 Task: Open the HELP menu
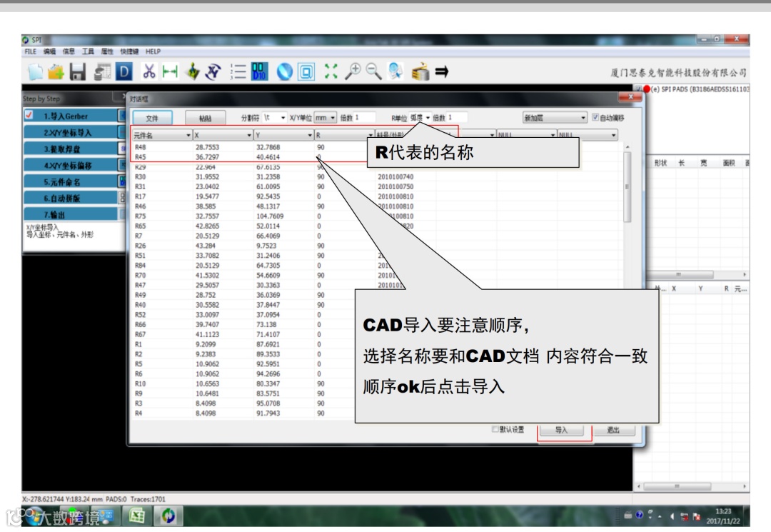tap(153, 51)
